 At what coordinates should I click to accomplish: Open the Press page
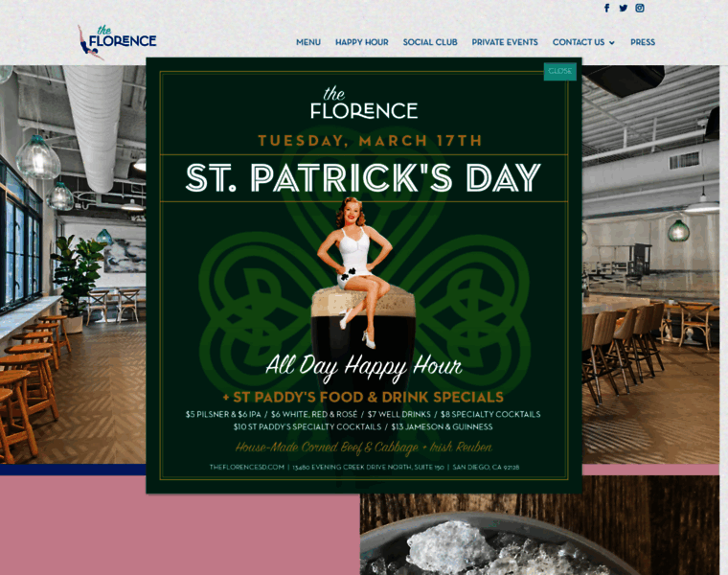click(x=643, y=42)
